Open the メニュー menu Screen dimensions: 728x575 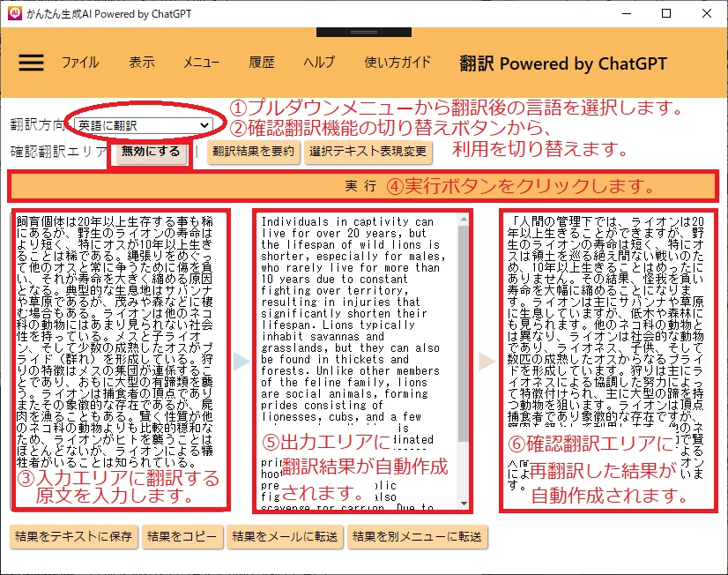click(x=201, y=63)
